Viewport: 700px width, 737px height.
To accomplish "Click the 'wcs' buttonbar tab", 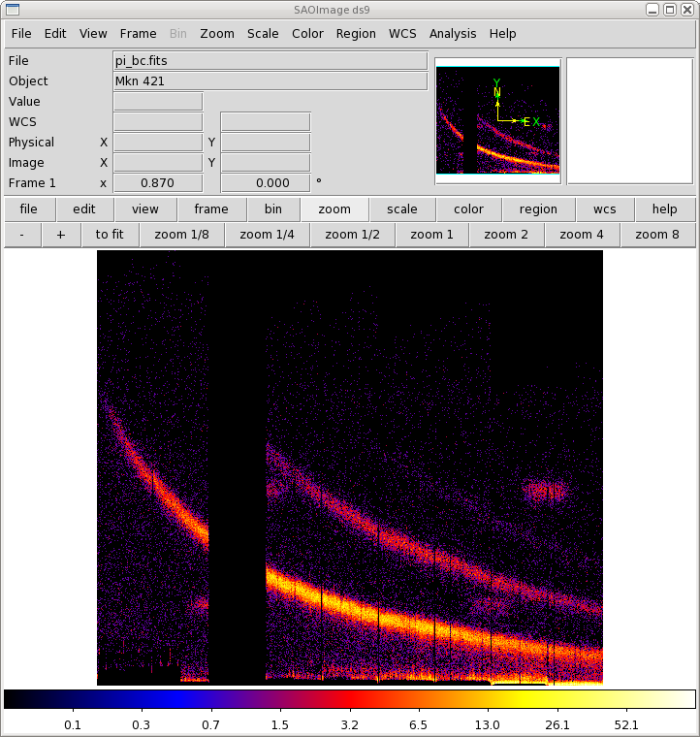I will pyautogui.click(x=605, y=209).
